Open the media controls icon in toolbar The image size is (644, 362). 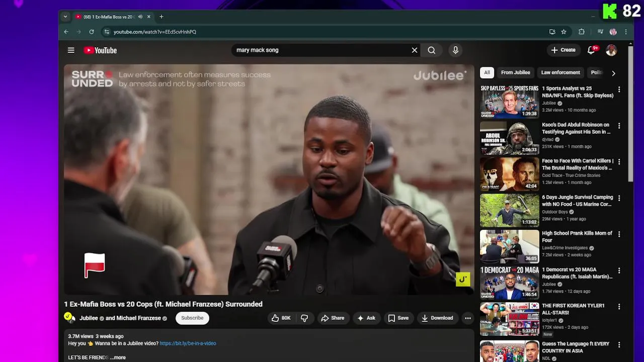point(600,32)
